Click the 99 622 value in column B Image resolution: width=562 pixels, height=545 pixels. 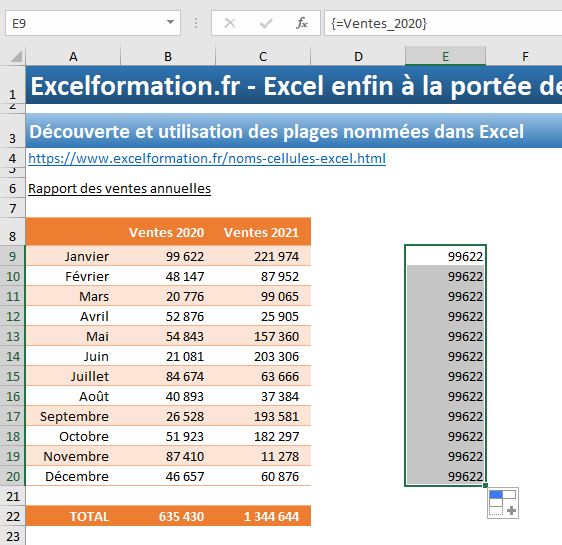tap(168, 256)
